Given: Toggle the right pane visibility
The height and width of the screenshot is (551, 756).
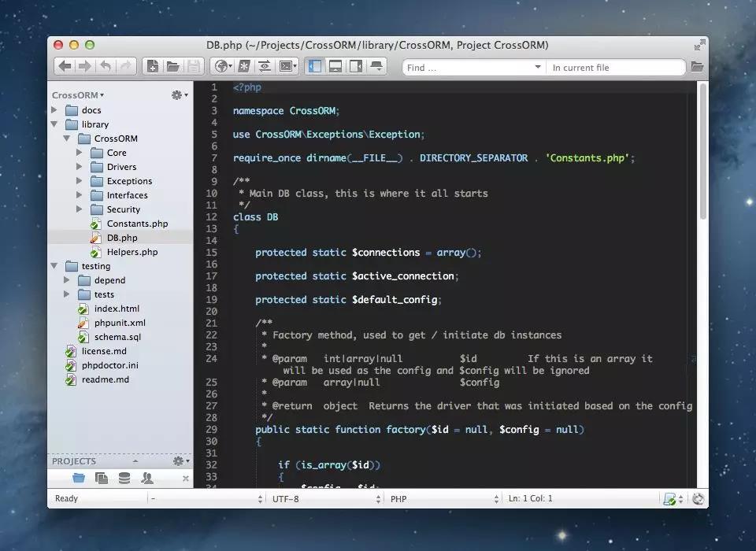Looking at the screenshot, I should (x=356, y=67).
